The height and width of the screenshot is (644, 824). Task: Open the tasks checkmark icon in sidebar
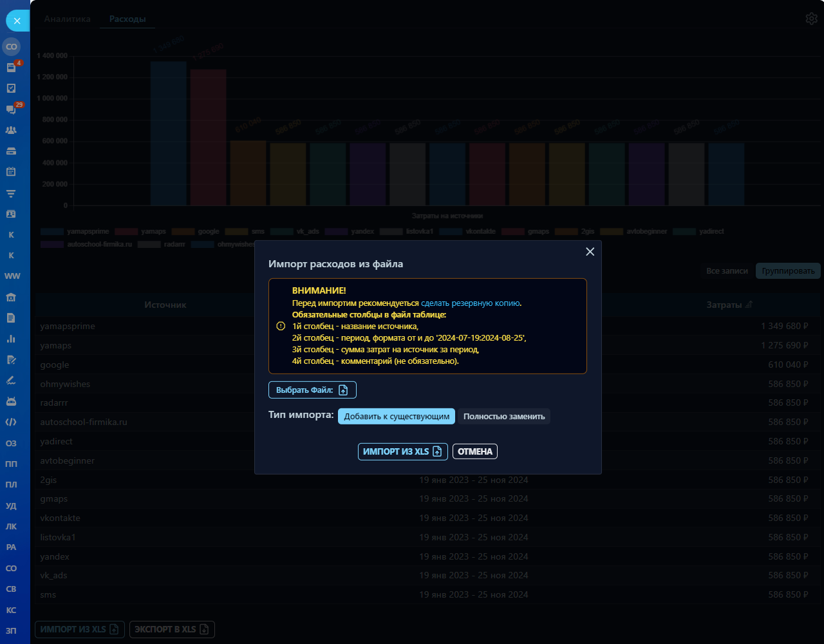click(x=11, y=88)
